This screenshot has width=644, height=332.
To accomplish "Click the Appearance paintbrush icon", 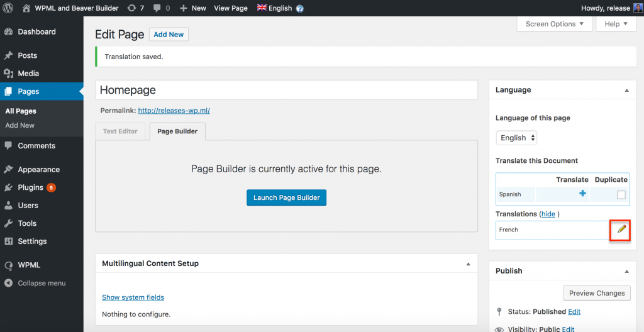I will click(x=8, y=169).
